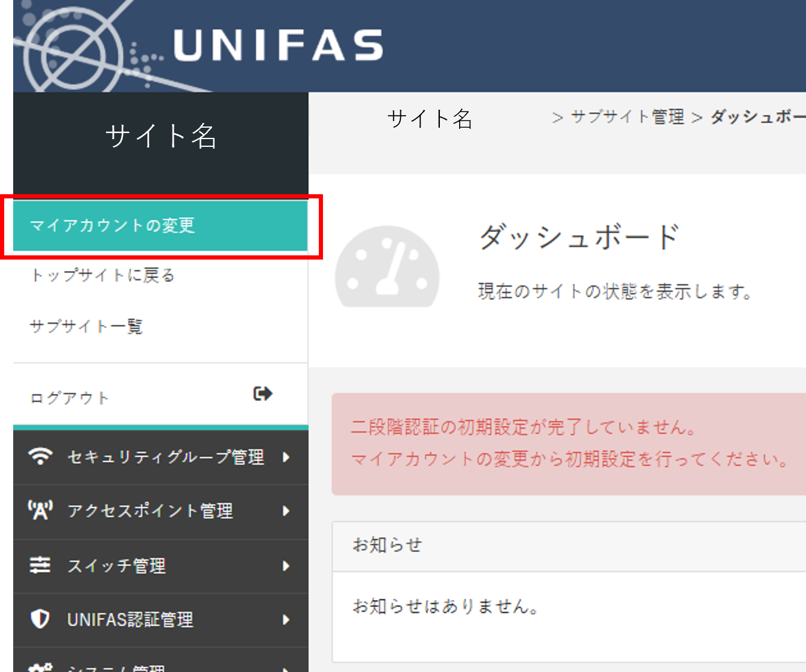Click text 現在のサイトの状態を表示します。

[x=615, y=292]
